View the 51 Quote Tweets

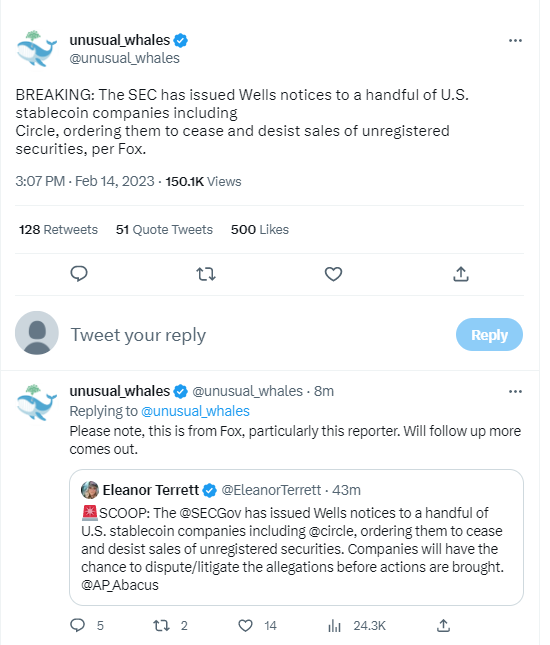(x=164, y=230)
